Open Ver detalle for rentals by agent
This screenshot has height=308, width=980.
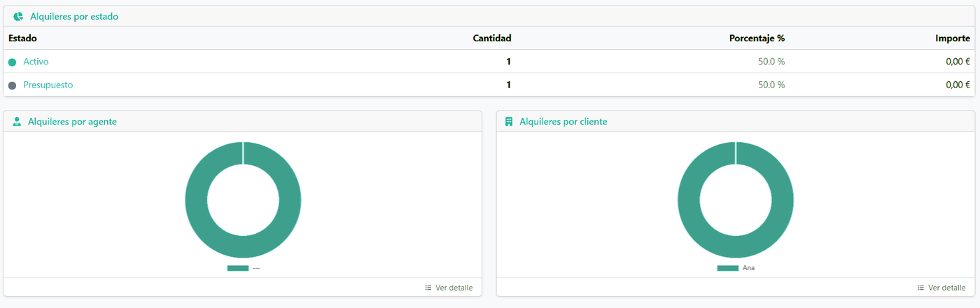coord(454,288)
